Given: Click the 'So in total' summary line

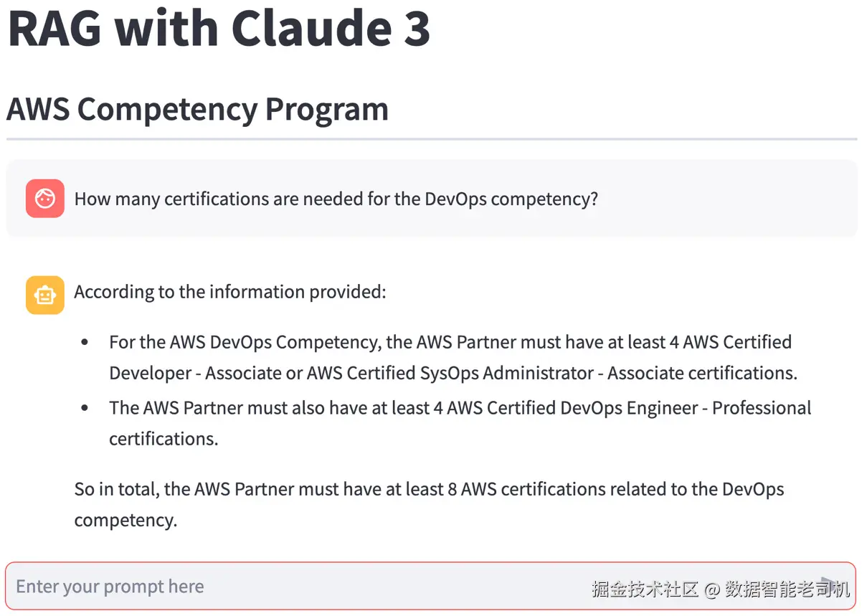Looking at the screenshot, I should click(429, 489).
